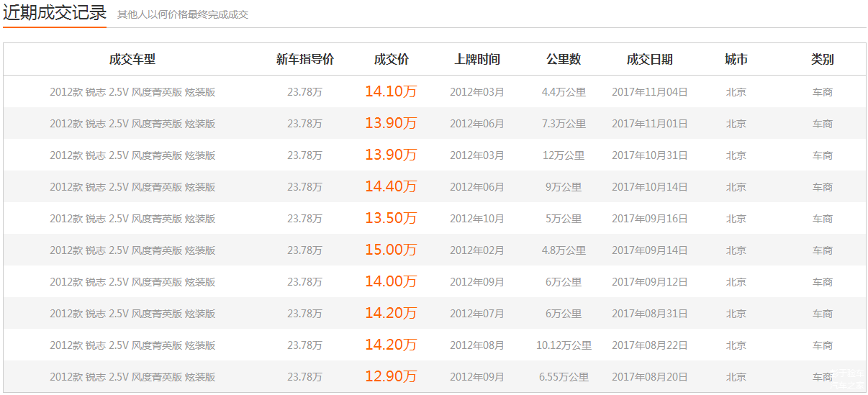Screen dimensions: 868x395
Task: Select the 14.00万 transaction price
Action: [391, 282]
